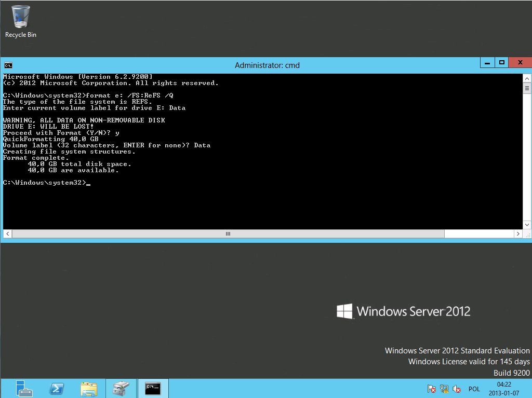
Task: Select the cmd taskbar button
Action: [153, 389]
